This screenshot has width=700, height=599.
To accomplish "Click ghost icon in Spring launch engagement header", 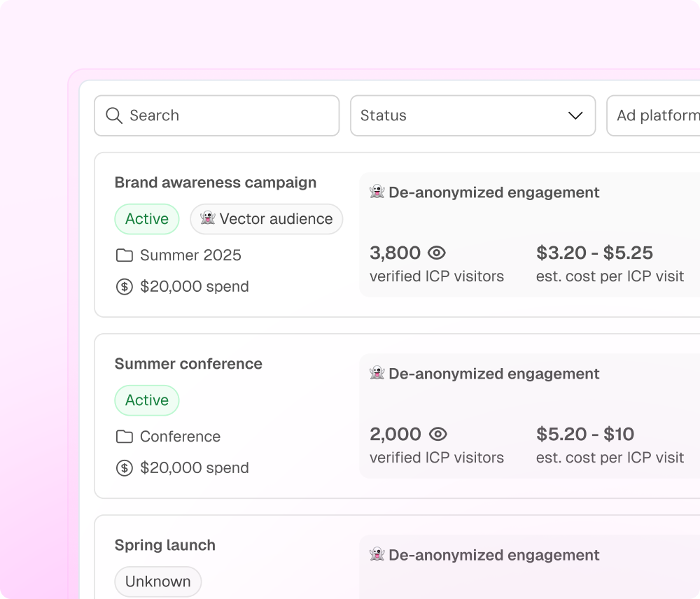I will (377, 554).
